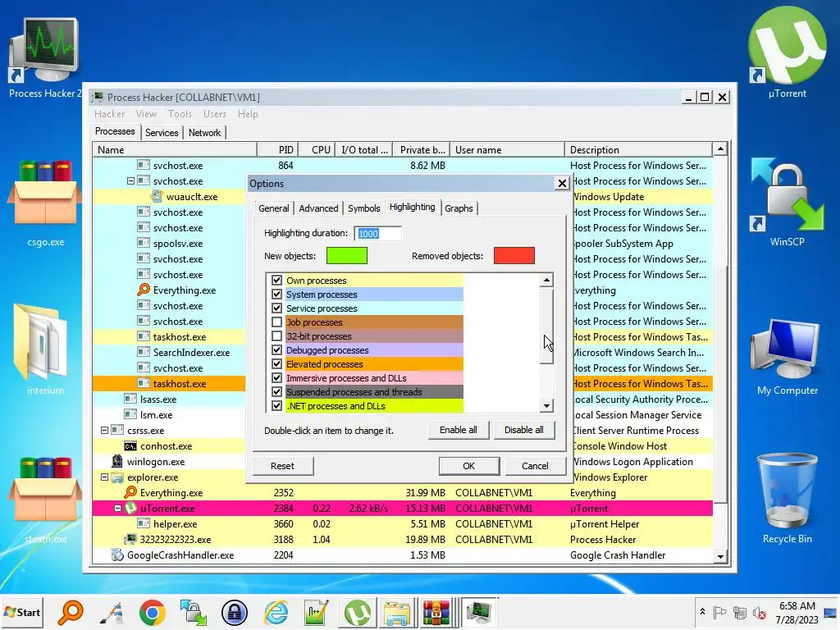The height and width of the screenshot is (630, 840).
Task: Open My Computer desktop icon
Action: click(787, 356)
